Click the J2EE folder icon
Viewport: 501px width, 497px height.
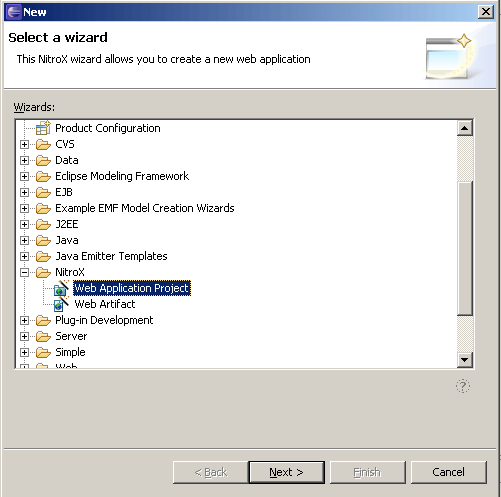43,224
